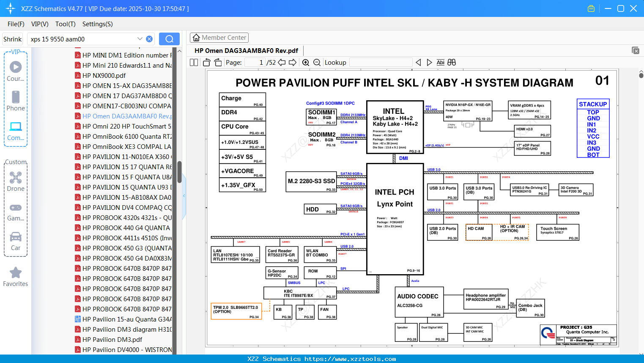The height and width of the screenshot is (363, 644).
Task: Open HP MINI DM1 Edition number file
Action: tap(123, 55)
